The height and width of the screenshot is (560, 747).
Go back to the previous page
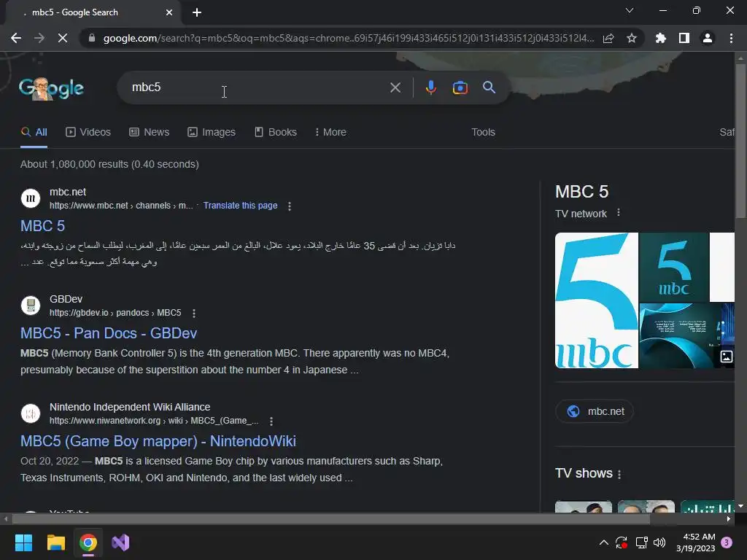click(x=16, y=38)
